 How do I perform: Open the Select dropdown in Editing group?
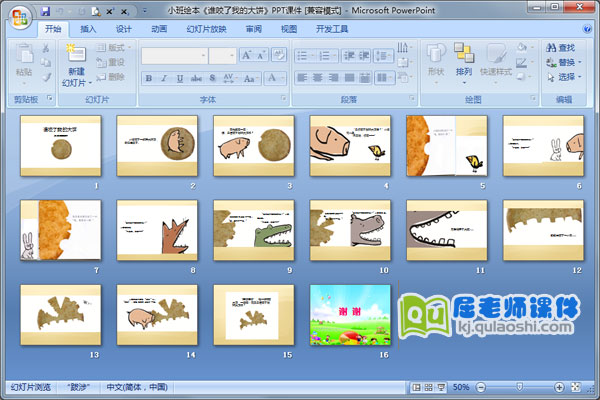566,76
